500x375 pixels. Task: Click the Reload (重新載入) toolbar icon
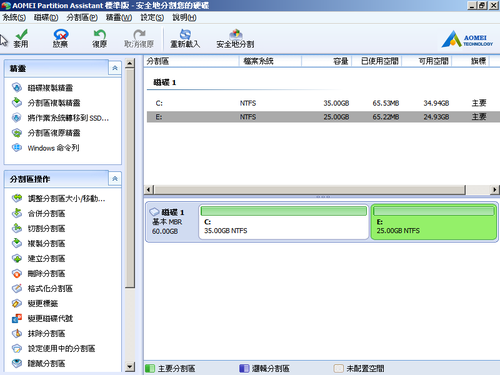pyautogui.click(x=185, y=34)
